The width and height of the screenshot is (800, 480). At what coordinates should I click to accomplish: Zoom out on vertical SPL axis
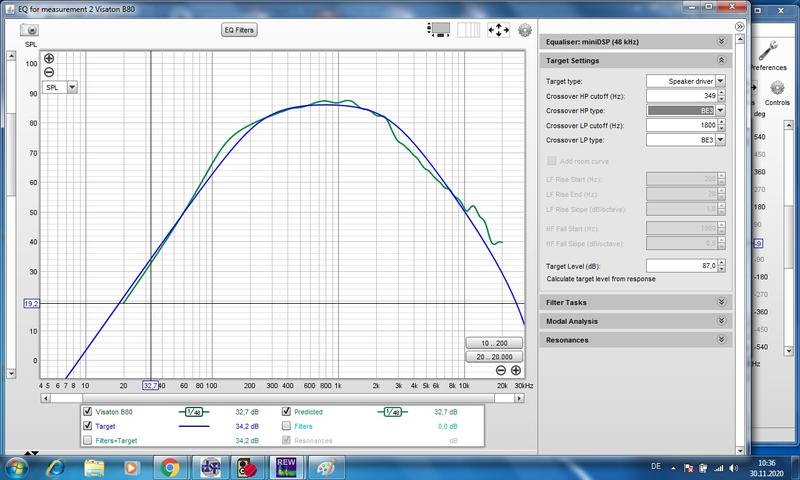(x=48, y=72)
